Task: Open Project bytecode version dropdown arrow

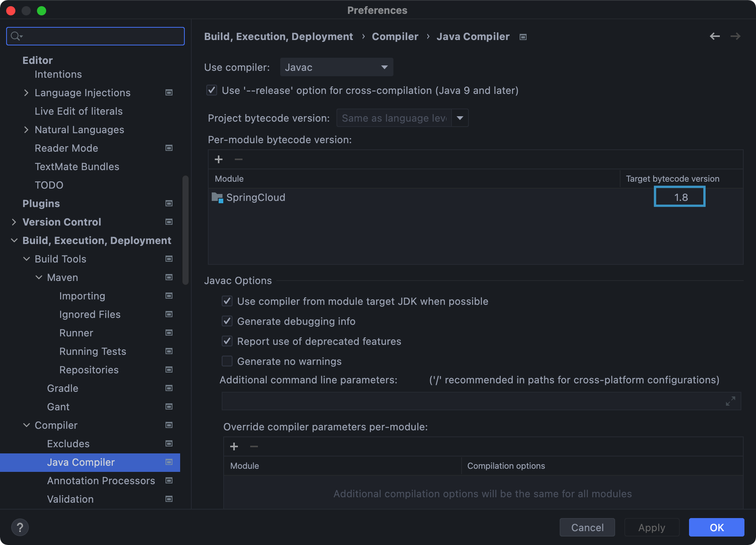Action: click(460, 118)
